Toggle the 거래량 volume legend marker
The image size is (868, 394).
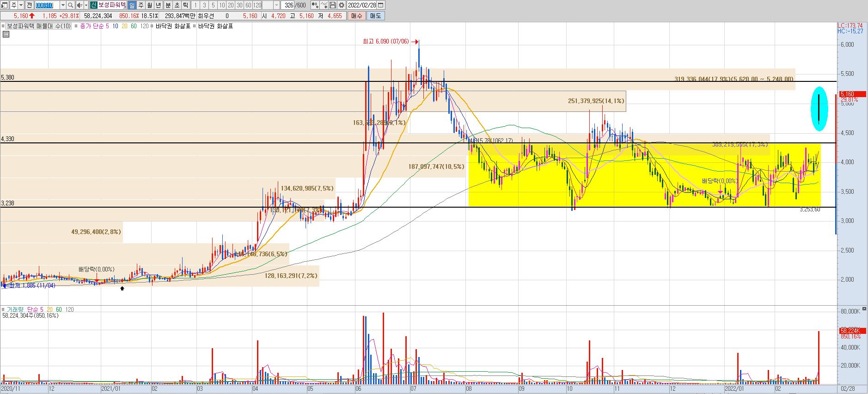(x=3, y=309)
